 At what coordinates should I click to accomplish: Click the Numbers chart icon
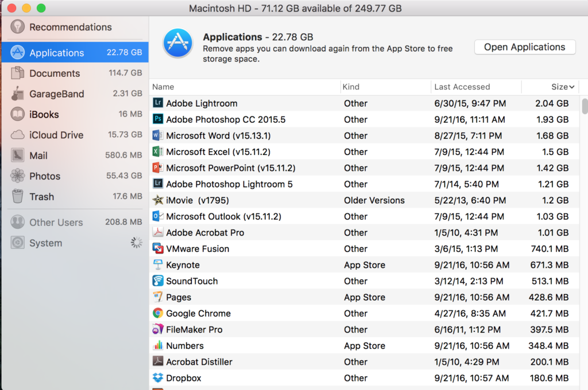tap(158, 345)
